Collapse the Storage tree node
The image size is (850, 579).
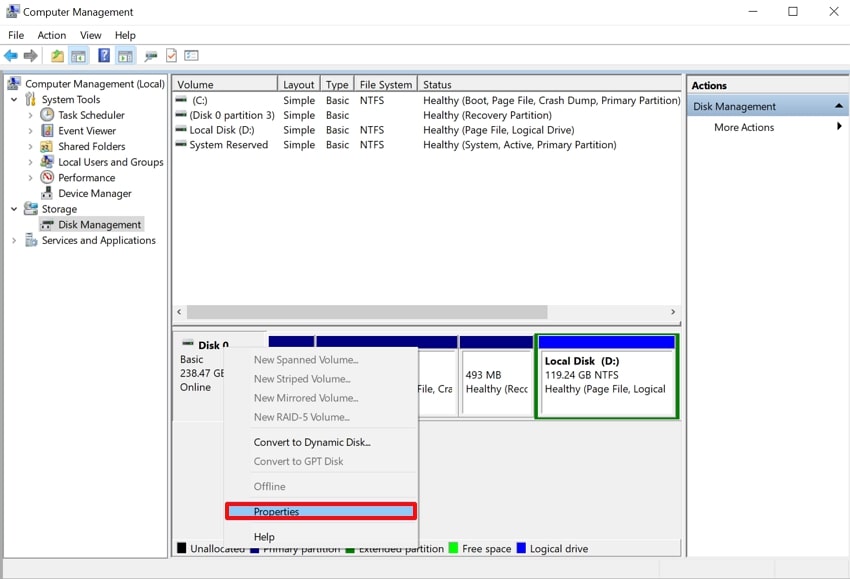(14, 208)
